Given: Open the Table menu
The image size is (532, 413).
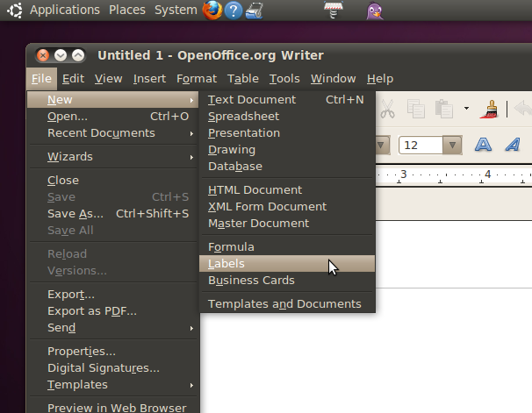Looking at the screenshot, I should [243, 79].
